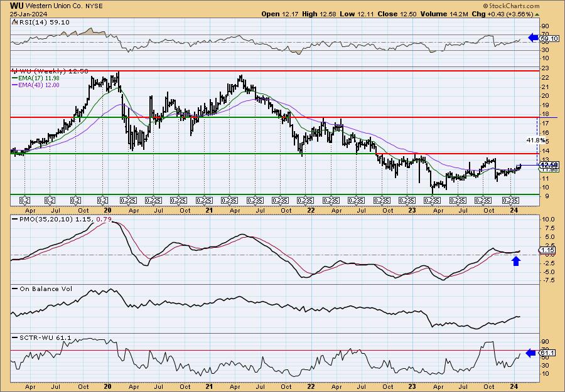565x392 pixels.
Task: Click the EMA(17) 11.98 legend text
Action: click(x=38, y=78)
